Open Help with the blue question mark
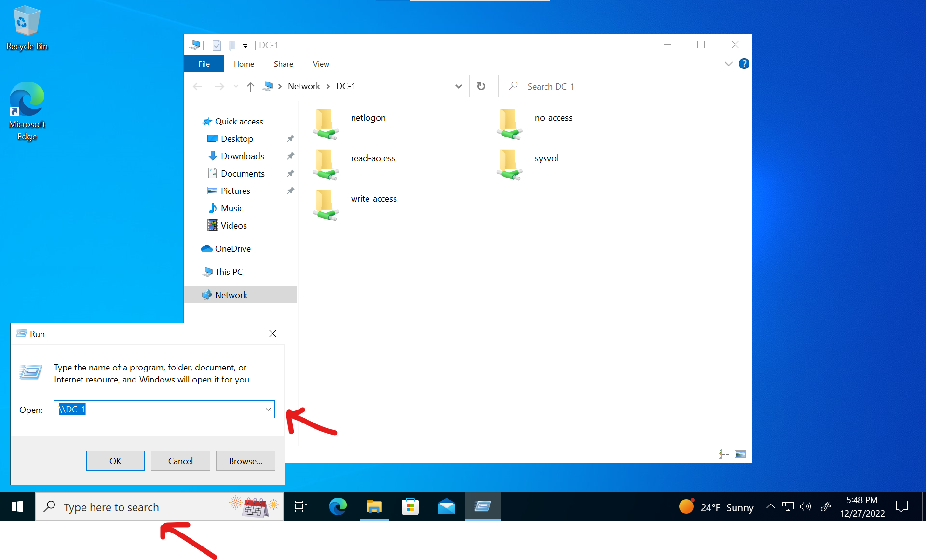Screen dimensions: 926x560 (x=744, y=64)
